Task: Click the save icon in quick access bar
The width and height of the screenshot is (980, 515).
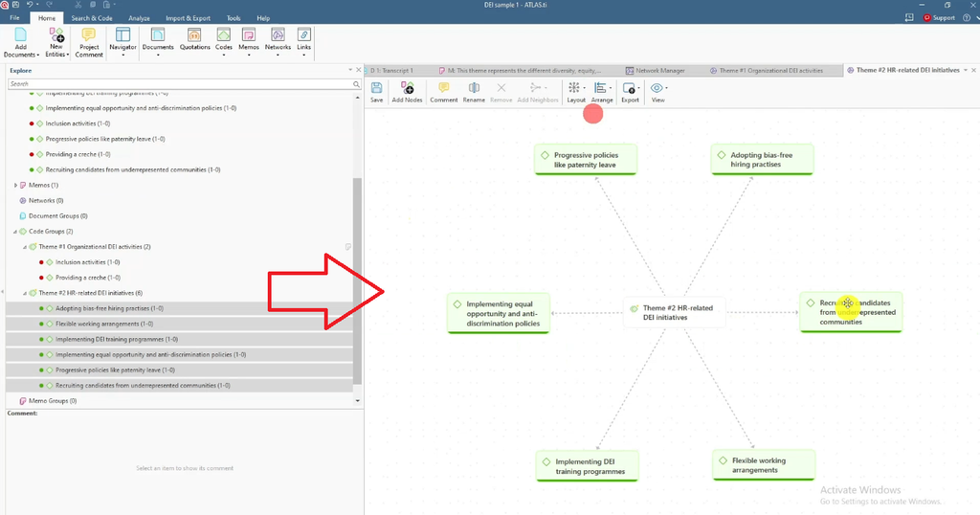Action: point(15,5)
